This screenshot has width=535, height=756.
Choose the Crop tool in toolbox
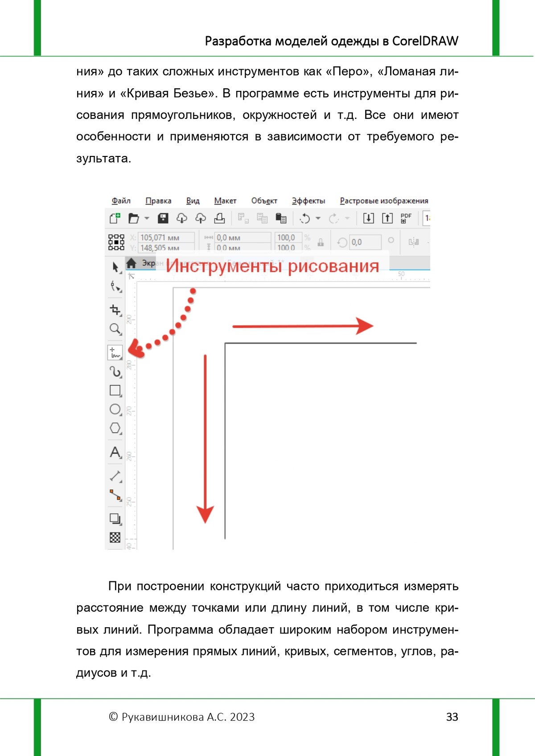pyautogui.click(x=115, y=310)
